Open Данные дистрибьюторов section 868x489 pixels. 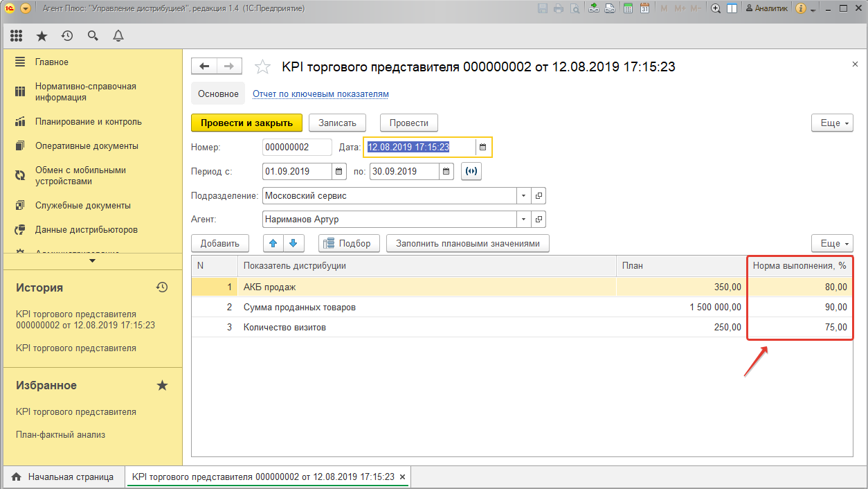pos(86,230)
